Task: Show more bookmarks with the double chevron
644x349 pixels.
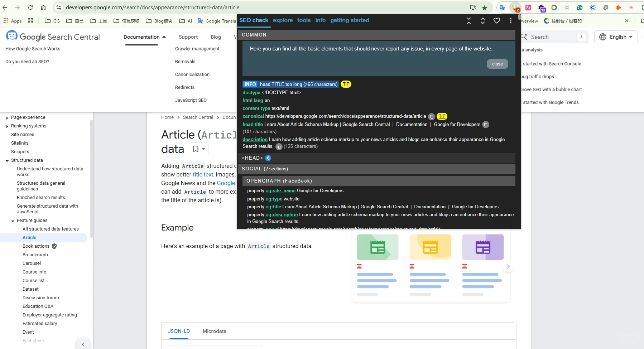Action: [626, 21]
